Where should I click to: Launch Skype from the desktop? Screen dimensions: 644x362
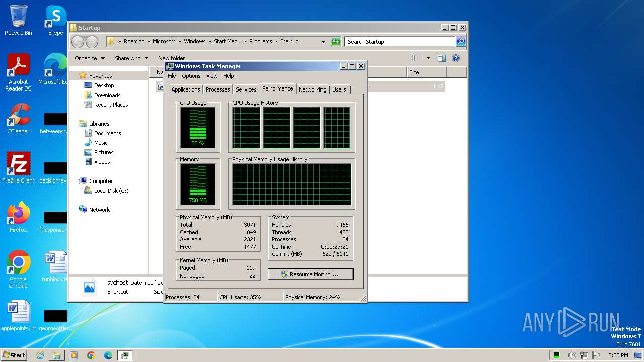click(55, 20)
